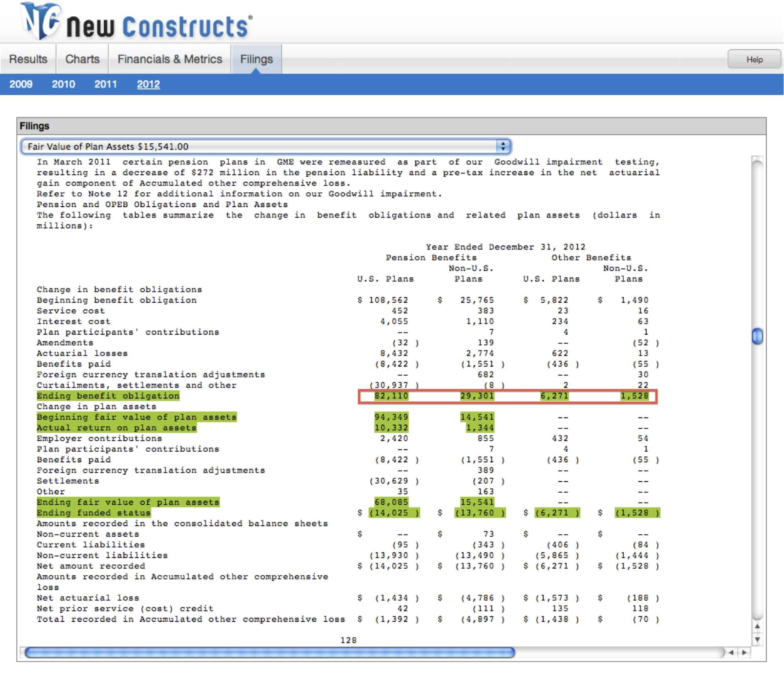Click the value 108,562
The width and height of the screenshot is (784, 684).
tap(388, 300)
